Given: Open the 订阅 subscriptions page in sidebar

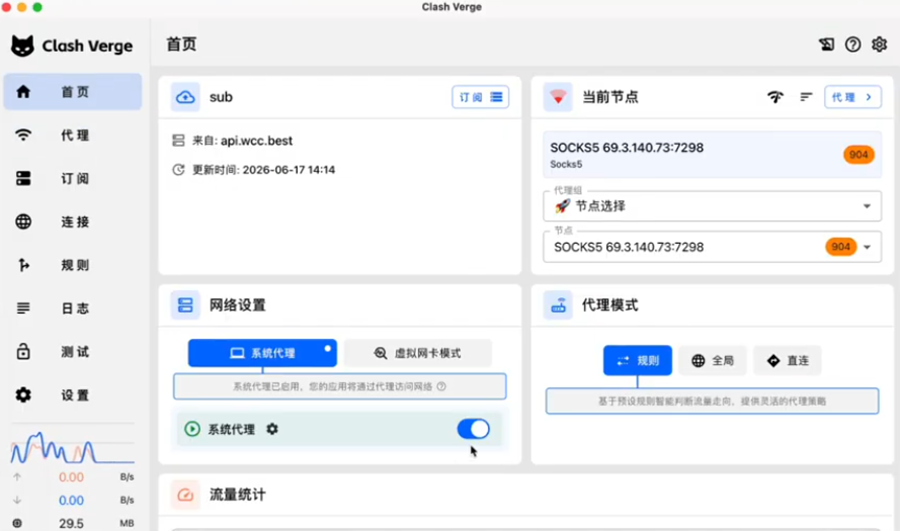Looking at the screenshot, I should coord(72,179).
